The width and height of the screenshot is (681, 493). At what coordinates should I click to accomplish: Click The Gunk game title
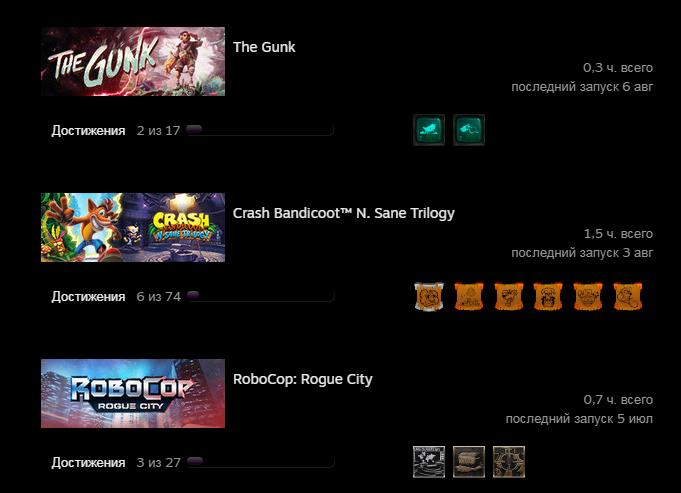264,47
